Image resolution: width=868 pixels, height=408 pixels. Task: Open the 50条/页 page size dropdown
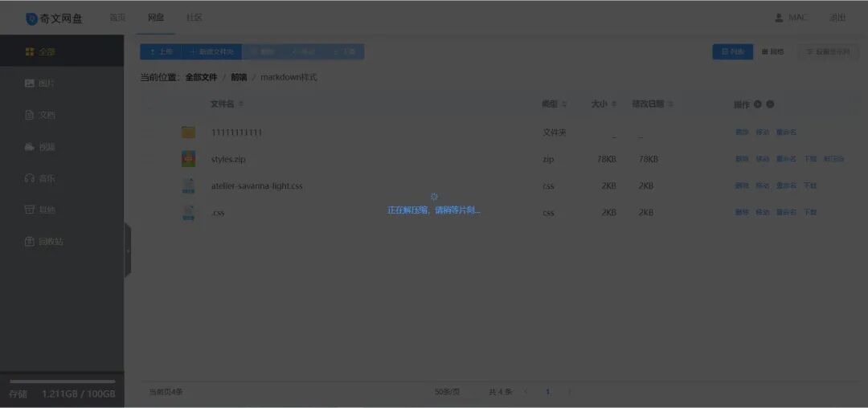(x=448, y=392)
